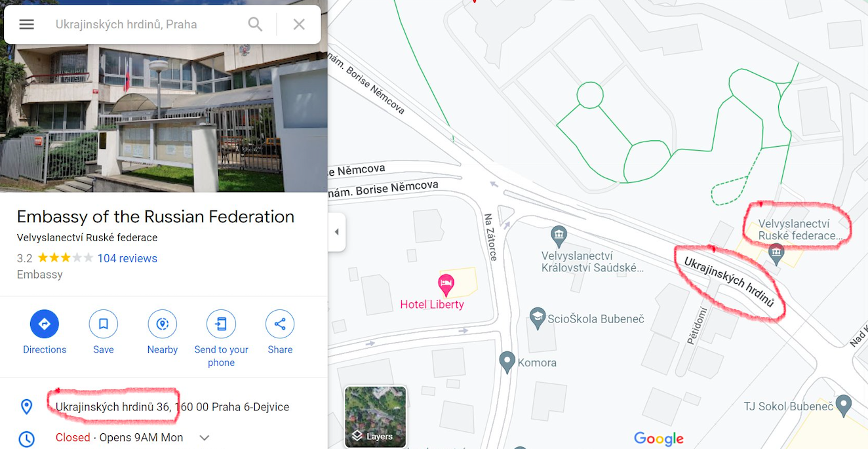868x449 pixels.
Task: Expand opening hours chevron
Action: [204, 438]
